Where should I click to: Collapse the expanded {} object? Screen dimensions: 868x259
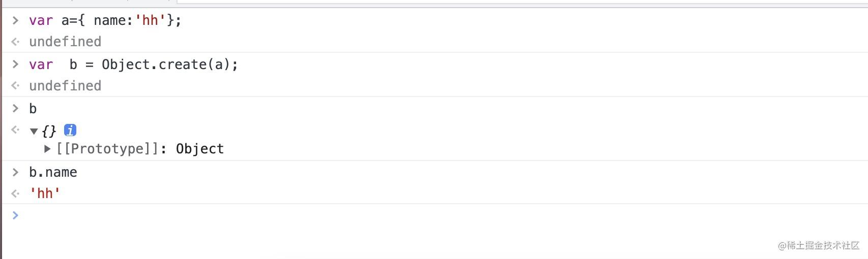pos(34,132)
